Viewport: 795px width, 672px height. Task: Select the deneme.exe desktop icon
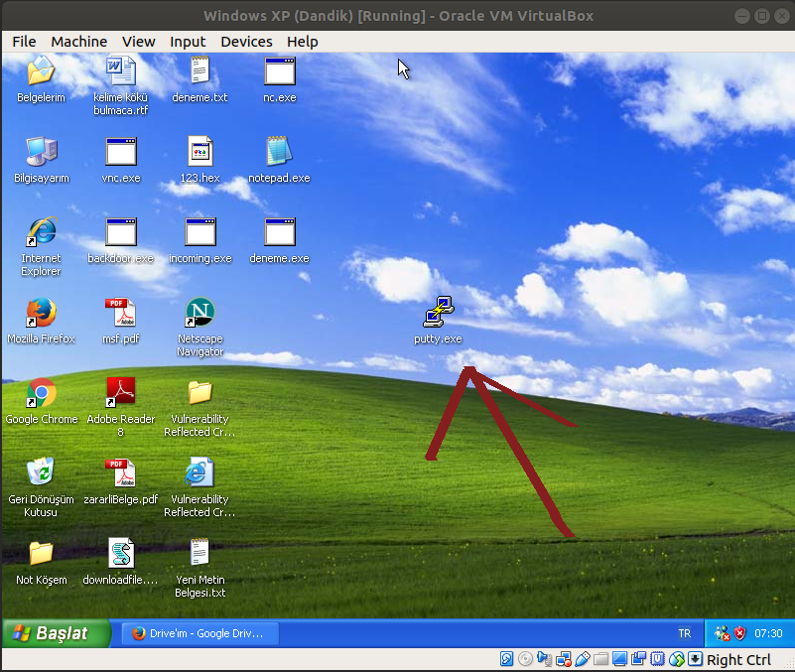[279, 232]
